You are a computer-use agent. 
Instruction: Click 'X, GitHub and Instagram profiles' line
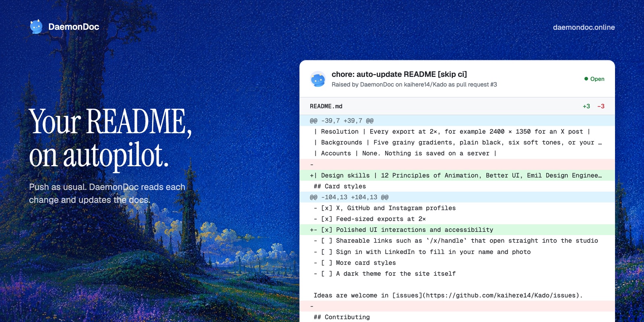[457, 208]
